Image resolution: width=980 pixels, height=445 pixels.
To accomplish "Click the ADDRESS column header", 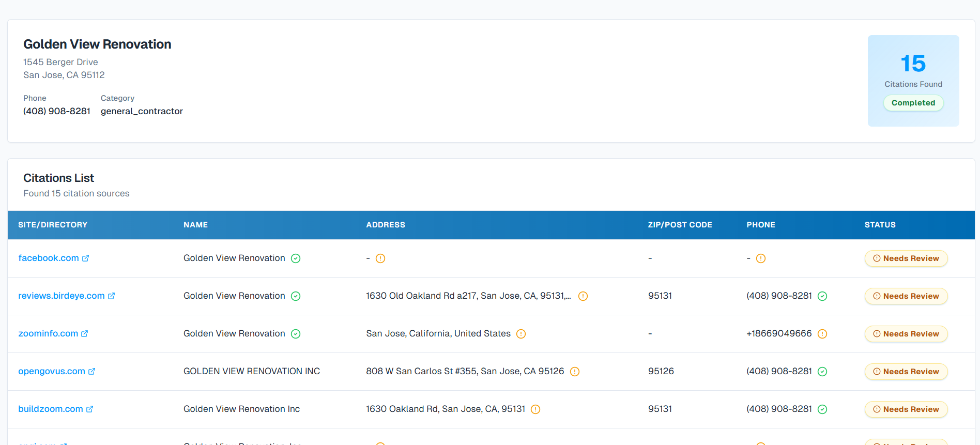I will 386,225.
